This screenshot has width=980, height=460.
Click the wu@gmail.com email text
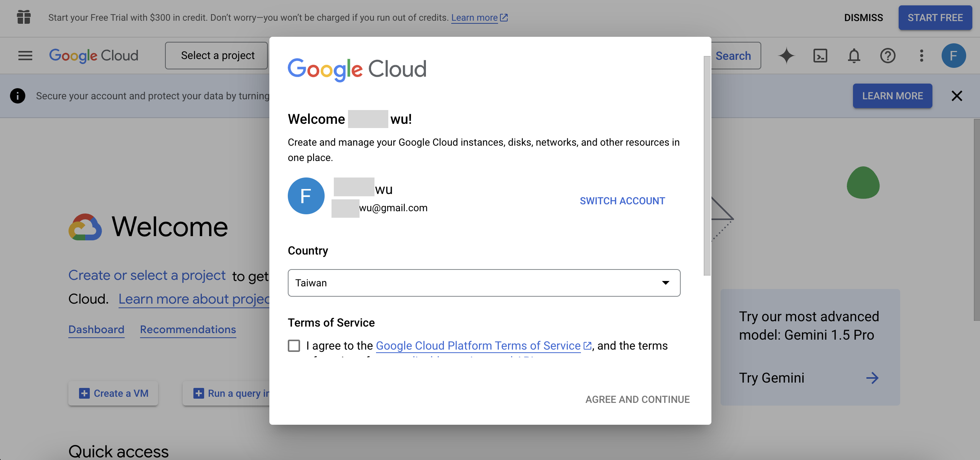click(x=393, y=208)
